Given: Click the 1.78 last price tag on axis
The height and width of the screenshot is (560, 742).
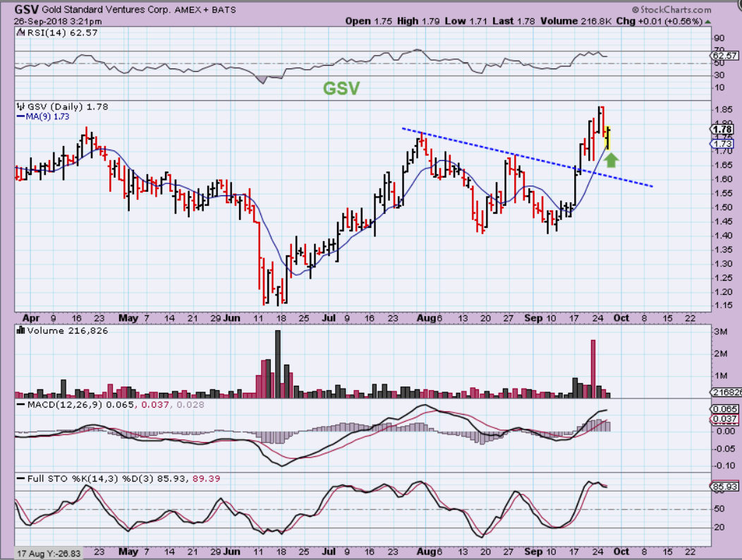Looking at the screenshot, I should tap(722, 129).
